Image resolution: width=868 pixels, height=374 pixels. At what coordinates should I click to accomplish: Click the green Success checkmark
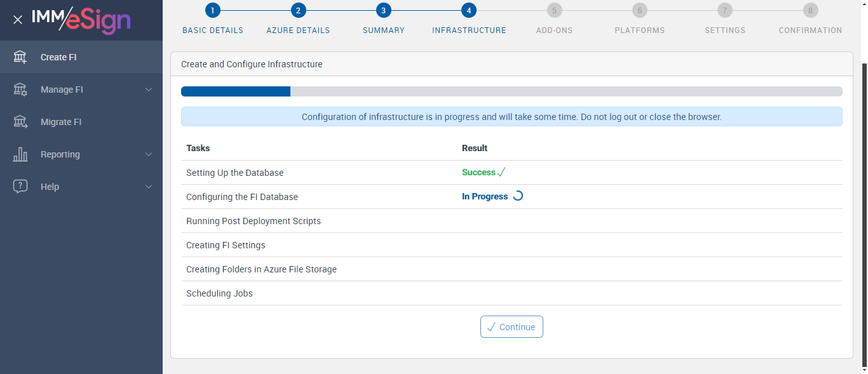coord(501,172)
